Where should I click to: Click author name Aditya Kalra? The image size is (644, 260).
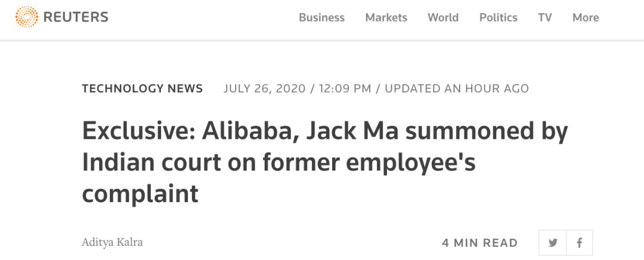click(x=113, y=243)
